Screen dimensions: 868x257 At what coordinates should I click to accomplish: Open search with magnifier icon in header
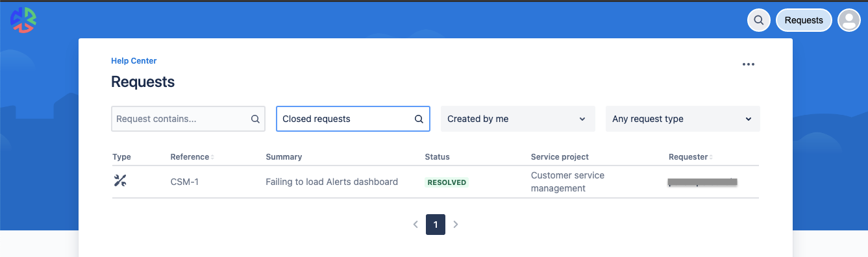(x=758, y=20)
